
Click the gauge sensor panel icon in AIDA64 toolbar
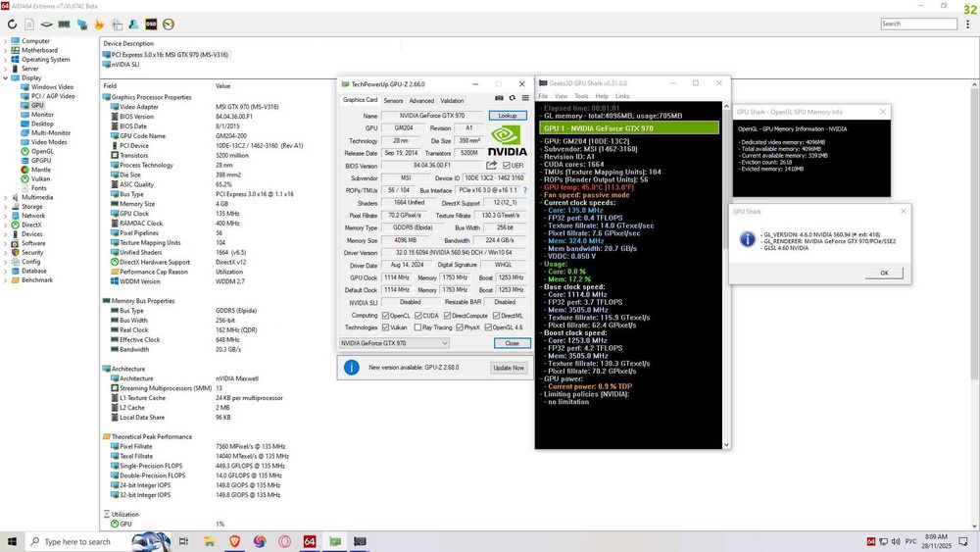tap(169, 25)
